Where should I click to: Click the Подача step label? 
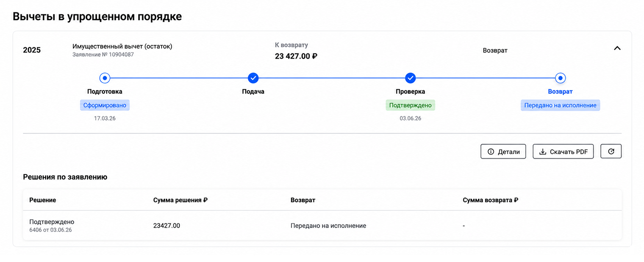253,91
